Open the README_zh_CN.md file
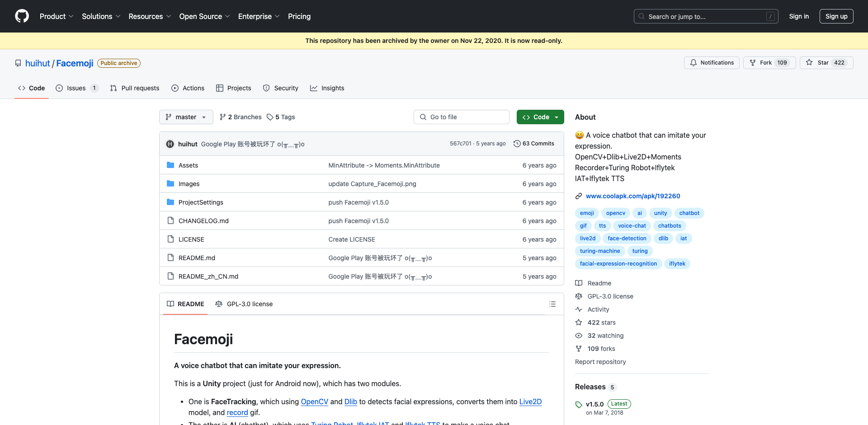 pos(208,276)
